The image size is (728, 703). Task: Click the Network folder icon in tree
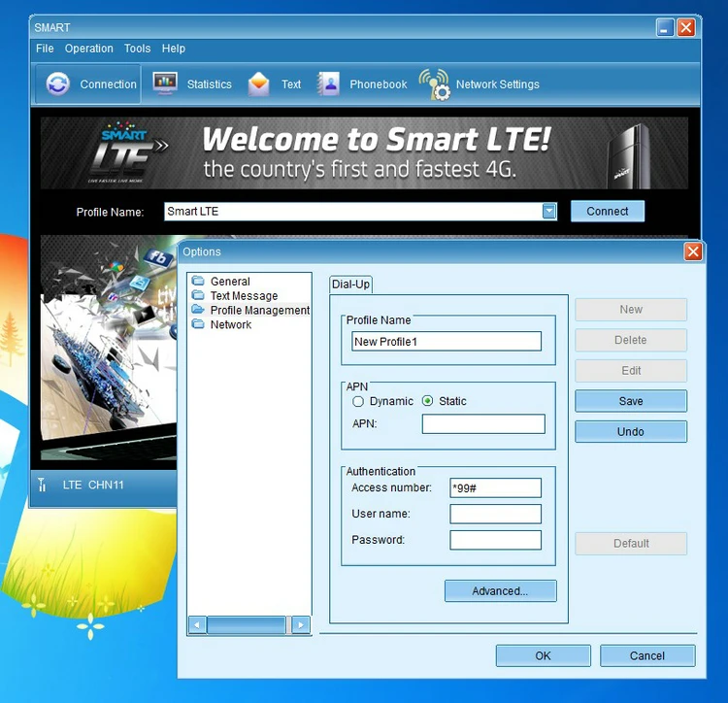[x=198, y=324]
